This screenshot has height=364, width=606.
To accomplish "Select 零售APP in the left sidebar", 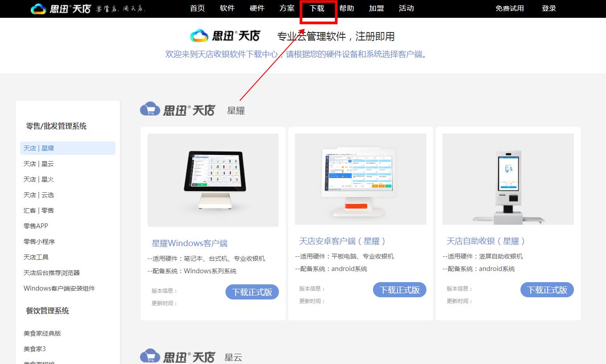I will pyautogui.click(x=36, y=226).
